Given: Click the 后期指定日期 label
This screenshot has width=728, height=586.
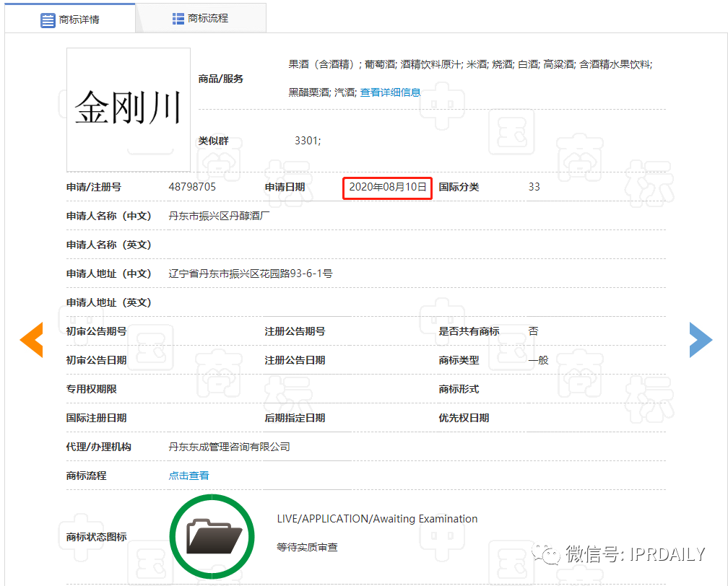Looking at the screenshot, I should tap(295, 418).
